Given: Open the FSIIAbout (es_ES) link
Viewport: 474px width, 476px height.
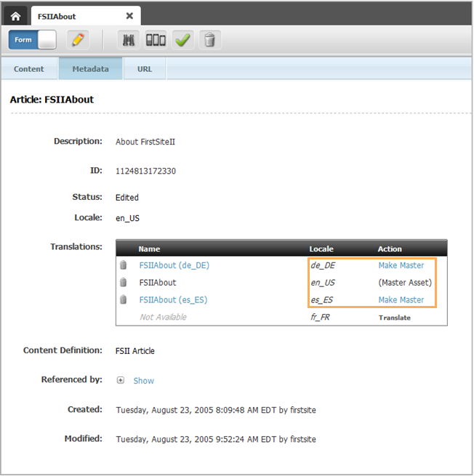Looking at the screenshot, I should coord(173,300).
